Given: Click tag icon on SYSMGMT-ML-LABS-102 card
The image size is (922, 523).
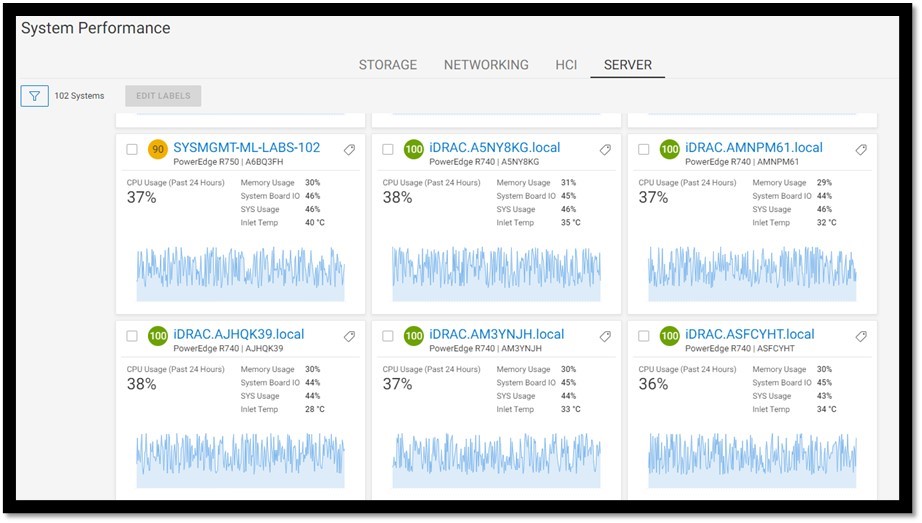Looking at the screenshot, I should [349, 150].
